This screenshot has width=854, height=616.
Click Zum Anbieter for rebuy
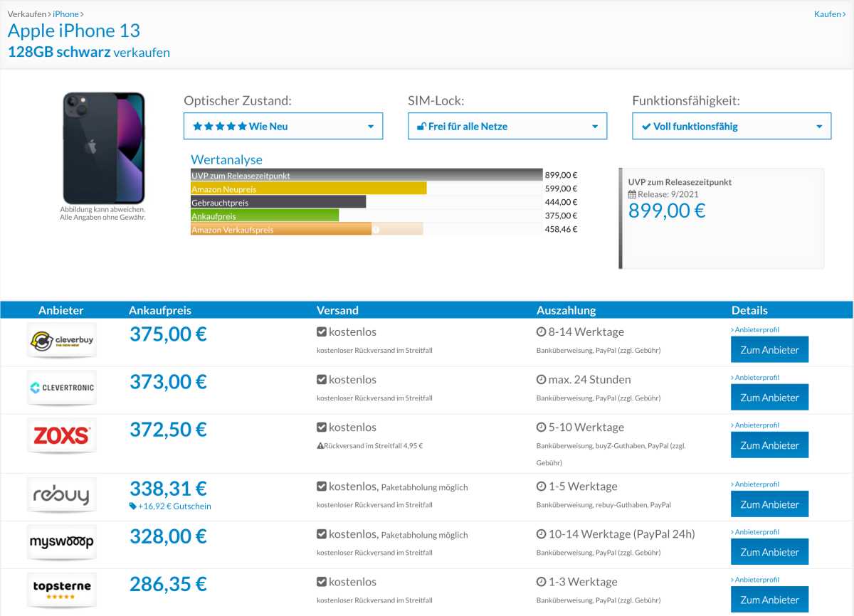coord(770,504)
